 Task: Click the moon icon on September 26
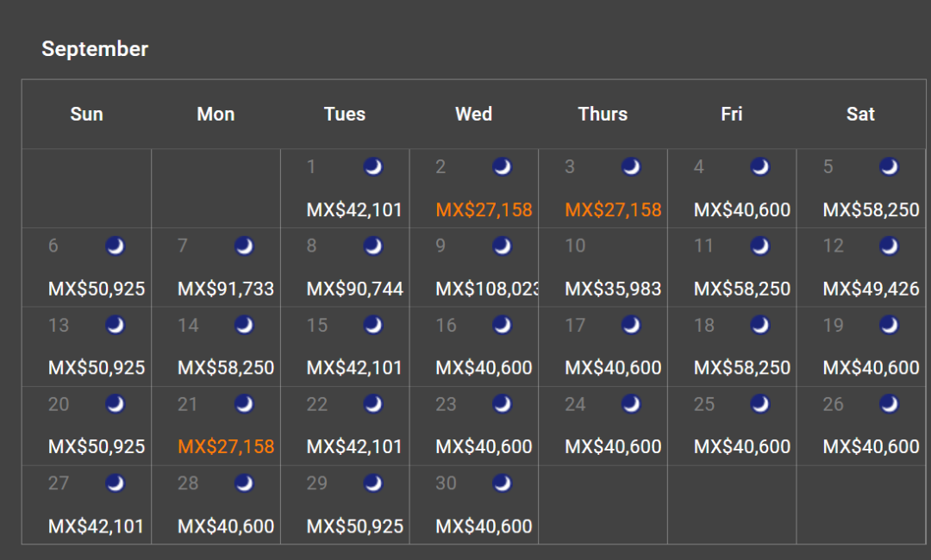pos(889,404)
